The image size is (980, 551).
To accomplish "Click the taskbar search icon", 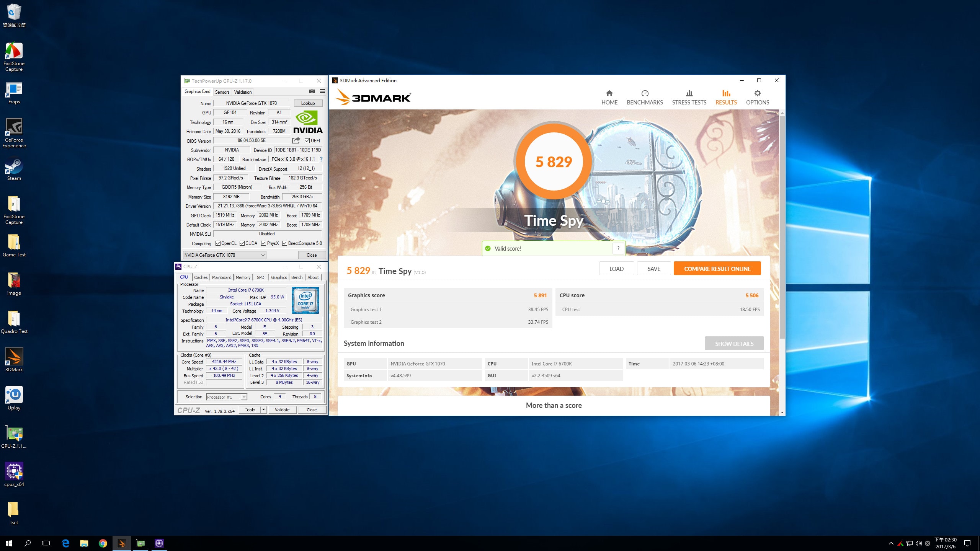I will (x=28, y=543).
